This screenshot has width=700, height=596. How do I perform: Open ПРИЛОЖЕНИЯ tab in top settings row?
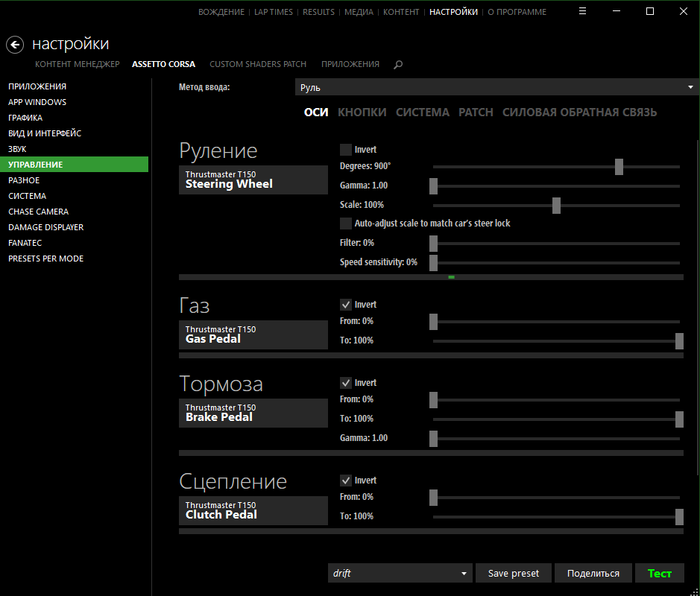[x=350, y=64]
